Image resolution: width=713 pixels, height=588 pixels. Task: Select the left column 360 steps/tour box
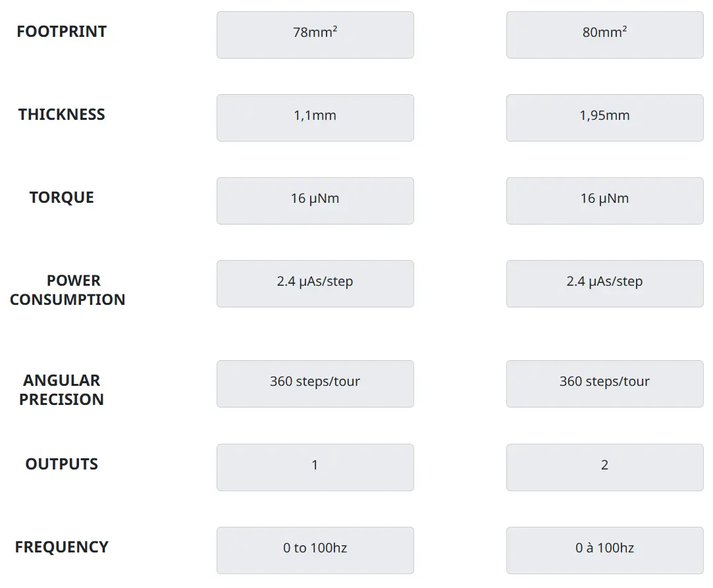click(315, 384)
